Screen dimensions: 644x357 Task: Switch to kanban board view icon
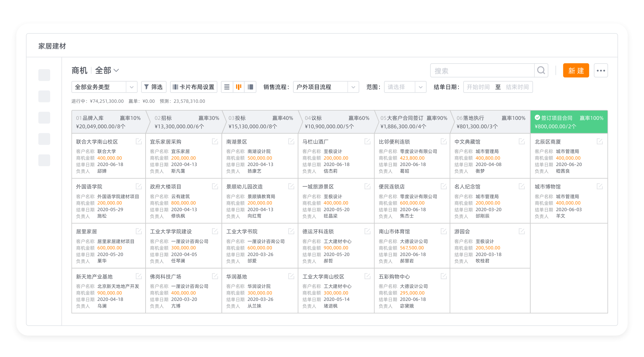click(238, 87)
